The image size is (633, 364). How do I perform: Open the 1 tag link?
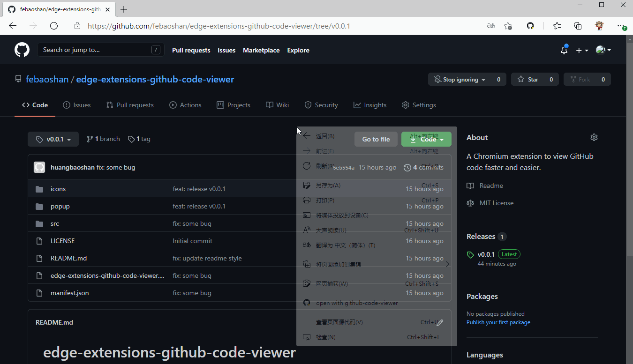coord(139,139)
